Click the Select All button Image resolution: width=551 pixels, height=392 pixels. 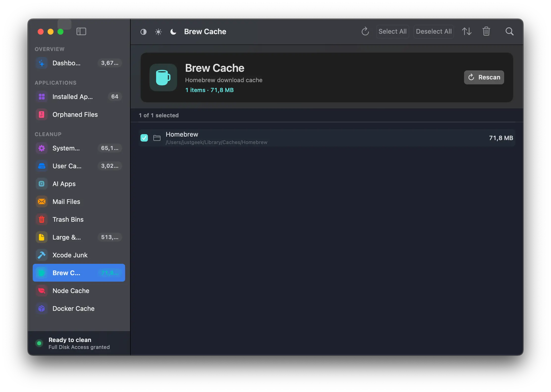pos(392,31)
